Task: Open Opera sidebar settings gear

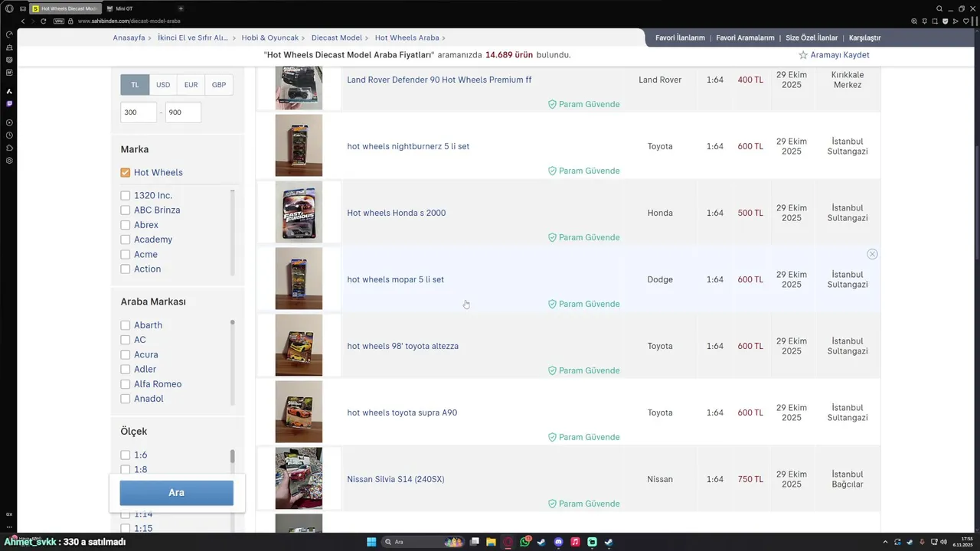Action: click(9, 161)
